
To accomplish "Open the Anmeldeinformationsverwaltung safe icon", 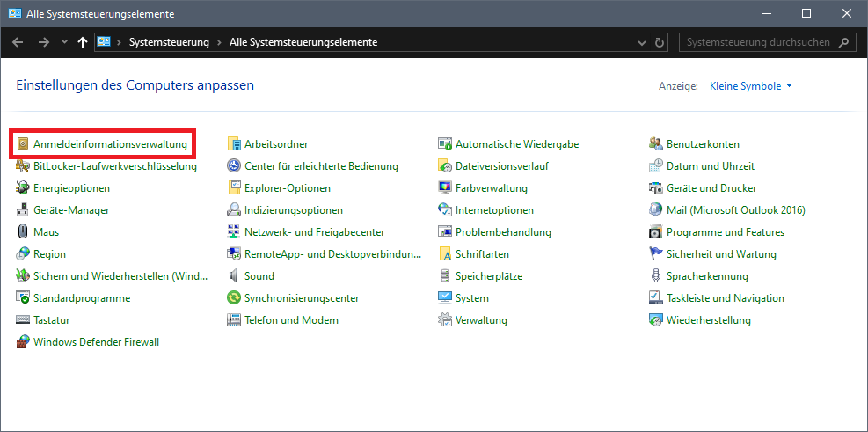I will pyautogui.click(x=23, y=144).
